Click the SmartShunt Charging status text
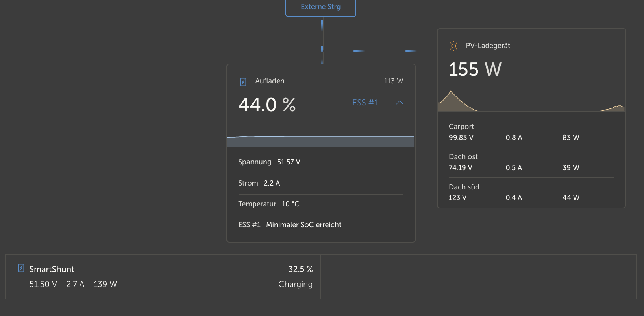The width and height of the screenshot is (644, 316). pos(295,284)
